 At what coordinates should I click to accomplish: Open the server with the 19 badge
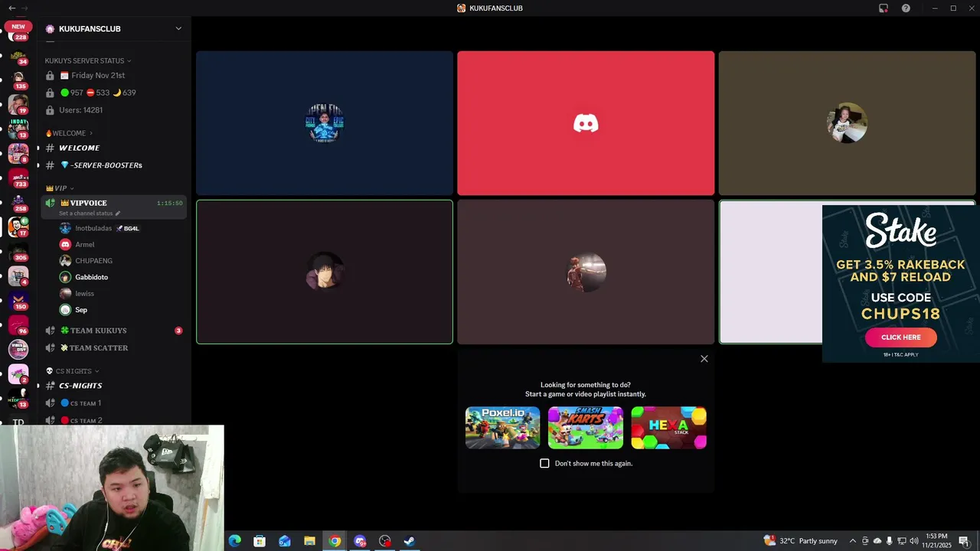click(18, 105)
